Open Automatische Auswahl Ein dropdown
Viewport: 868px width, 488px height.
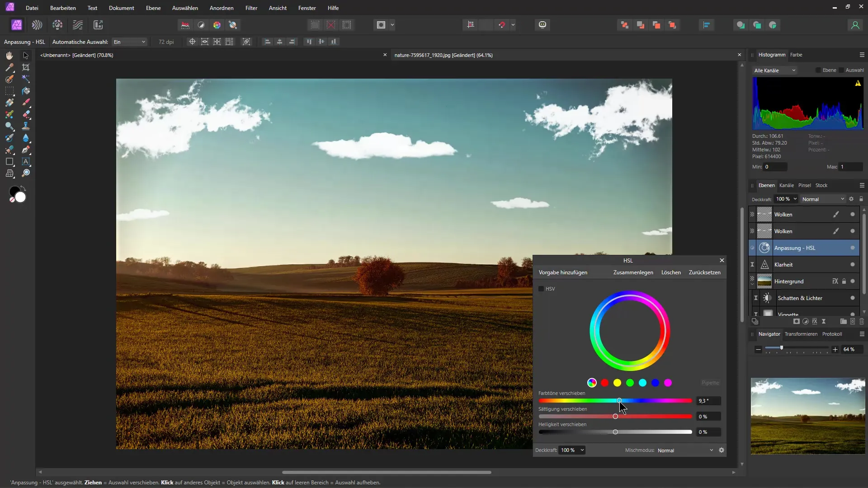click(x=129, y=42)
